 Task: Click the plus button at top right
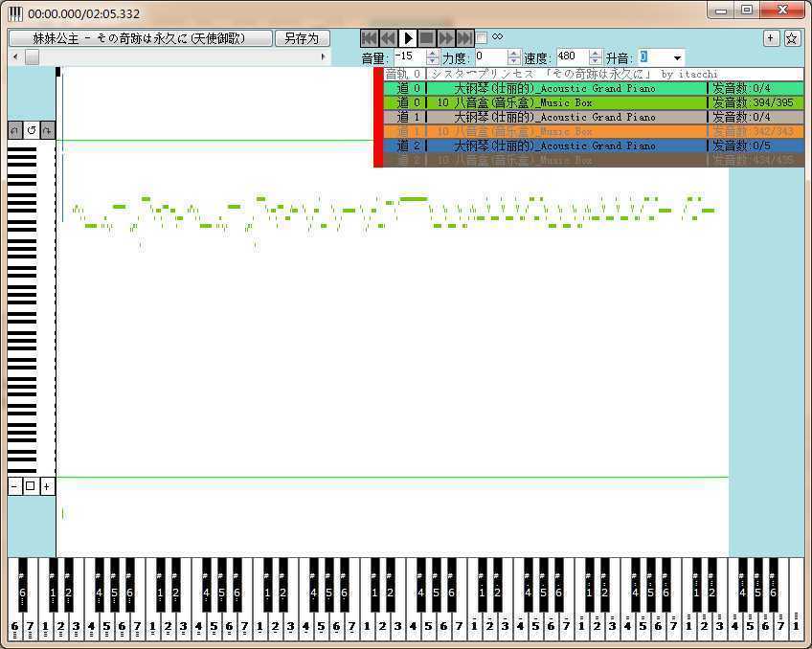(771, 37)
